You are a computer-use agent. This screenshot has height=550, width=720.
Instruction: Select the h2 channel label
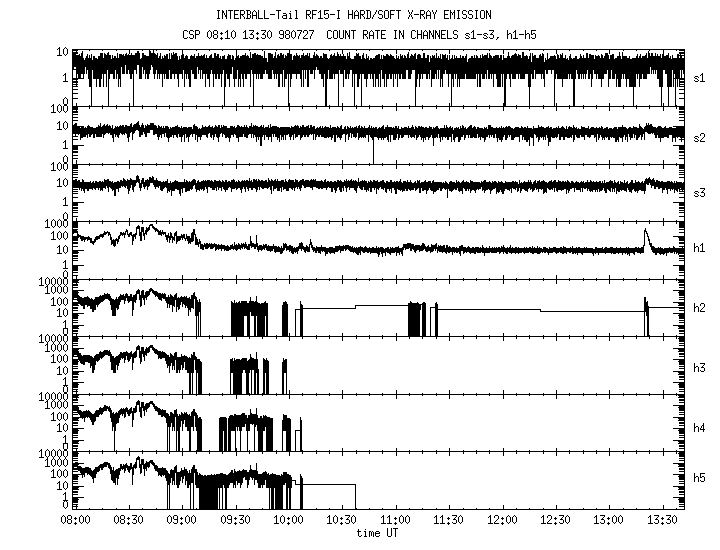[x=699, y=308]
